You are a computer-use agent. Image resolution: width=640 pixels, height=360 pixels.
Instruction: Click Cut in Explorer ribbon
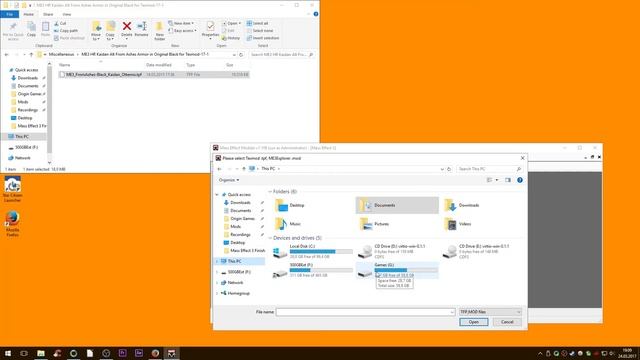[60, 23]
